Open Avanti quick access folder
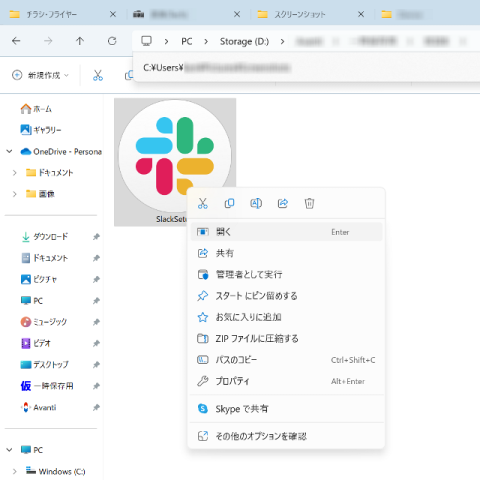 coord(38,407)
